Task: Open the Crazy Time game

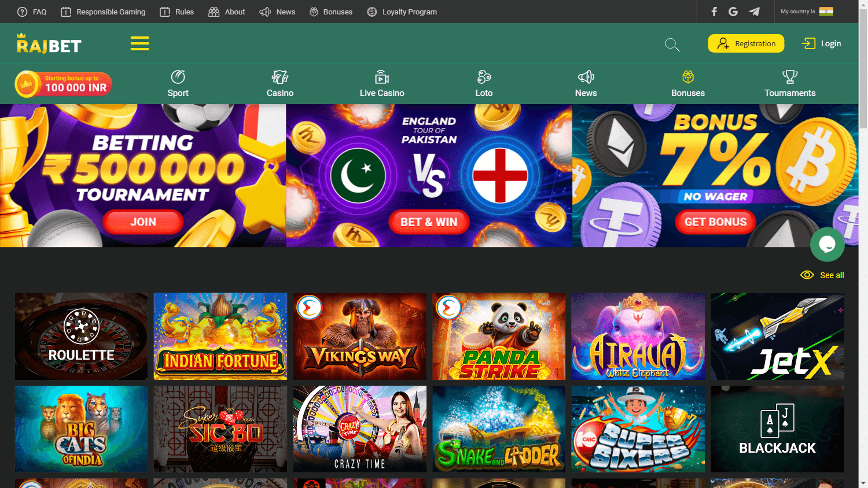Action: pyautogui.click(x=360, y=429)
